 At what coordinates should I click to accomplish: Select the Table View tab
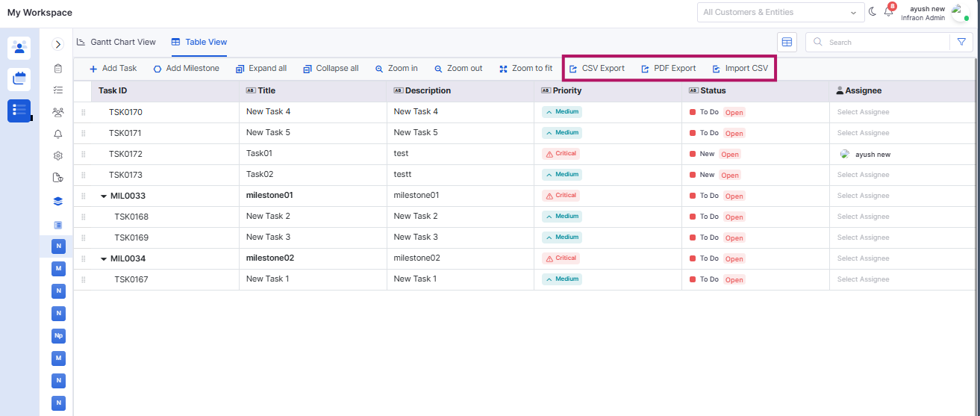pyautogui.click(x=199, y=43)
